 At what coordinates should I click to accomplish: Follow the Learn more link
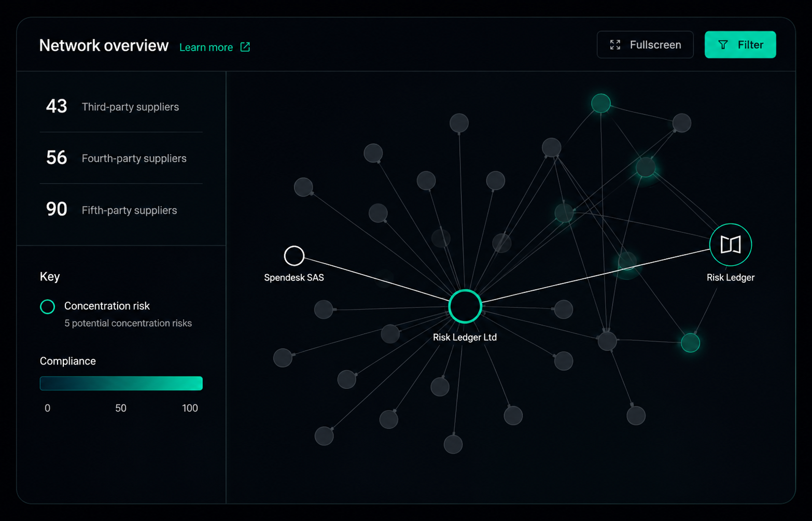pyautogui.click(x=206, y=47)
